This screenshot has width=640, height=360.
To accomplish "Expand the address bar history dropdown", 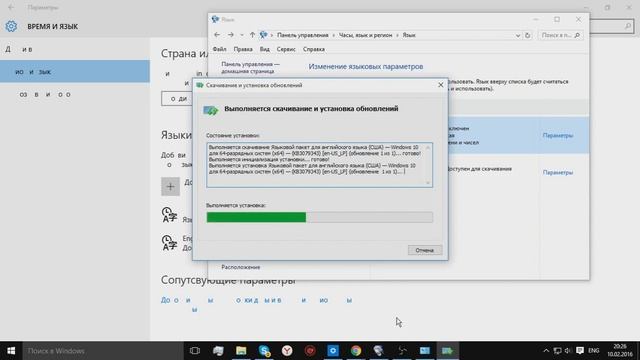I will coord(518,36).
